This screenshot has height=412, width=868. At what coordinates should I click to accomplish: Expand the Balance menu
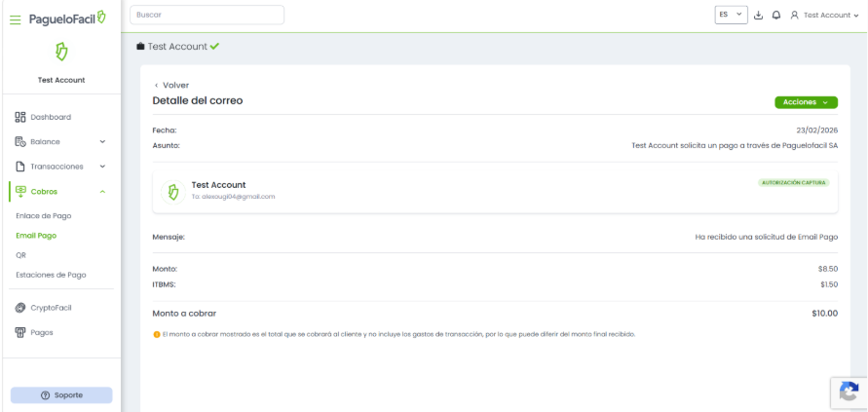60,141
